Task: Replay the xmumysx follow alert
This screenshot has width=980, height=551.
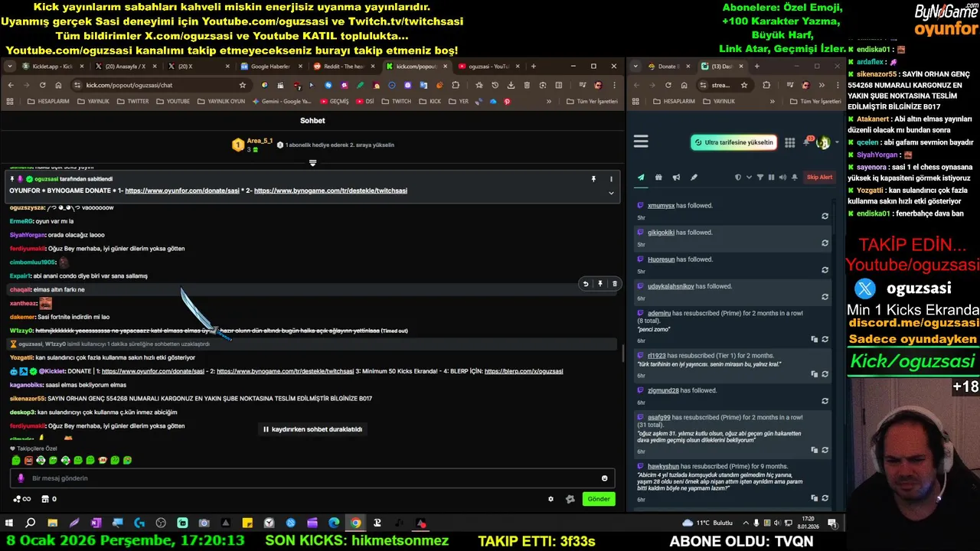Action: click(825, 216)
